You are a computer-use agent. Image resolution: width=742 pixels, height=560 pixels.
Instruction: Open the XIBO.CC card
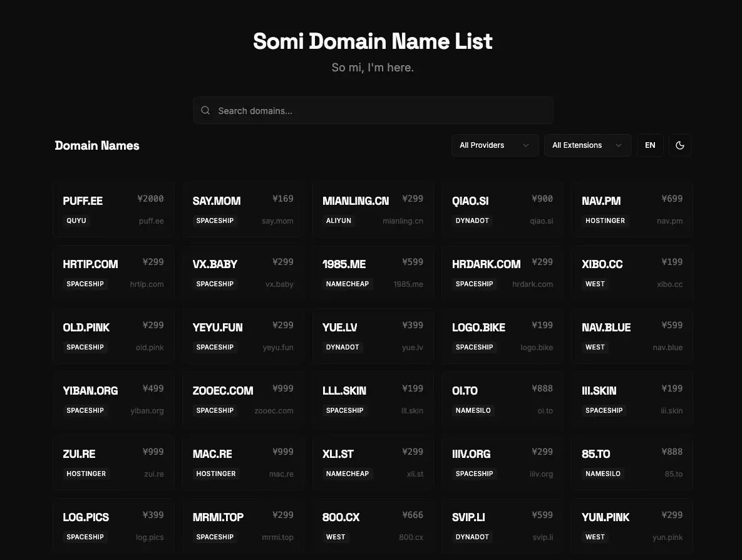(x=632, y=273)
